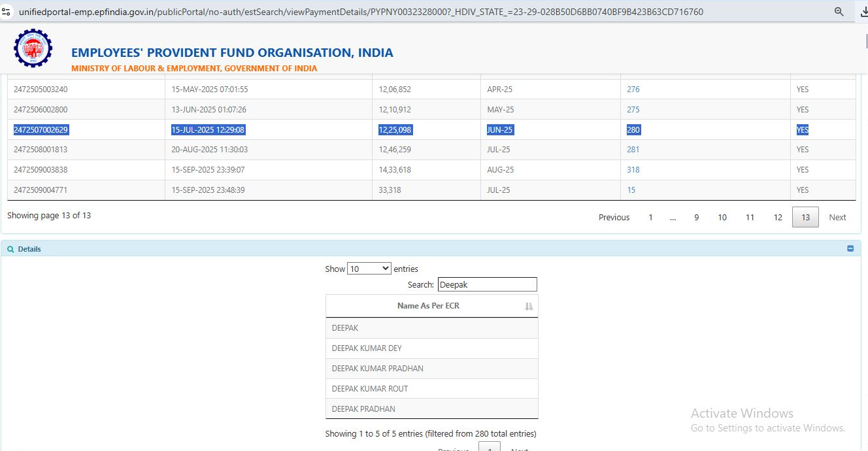
Task: Open the 318 link for AUG-25
Action: (x=633, y=170)
